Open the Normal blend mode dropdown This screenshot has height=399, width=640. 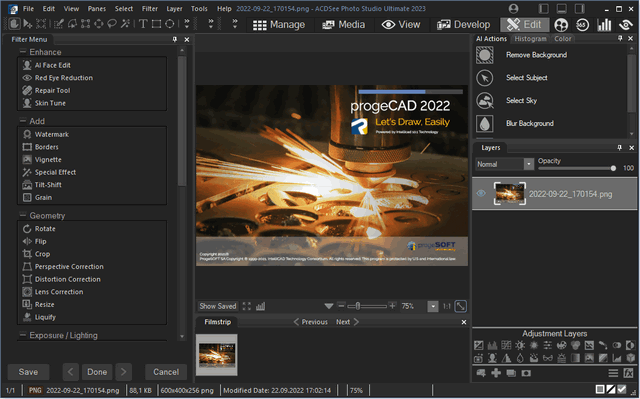coord(529,164)
